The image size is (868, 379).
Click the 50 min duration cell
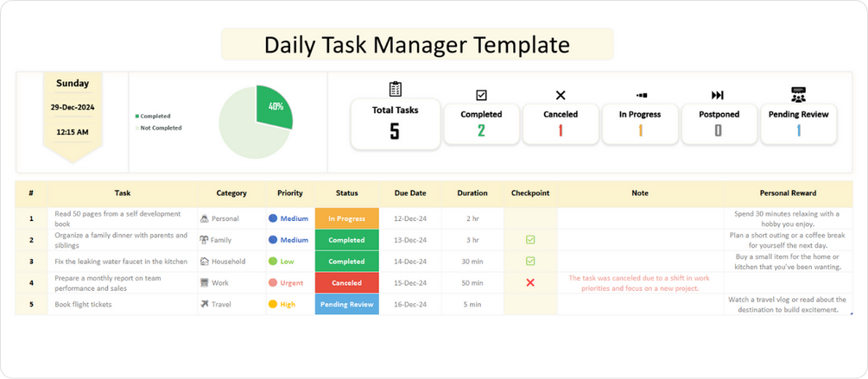tap(472, 282)
